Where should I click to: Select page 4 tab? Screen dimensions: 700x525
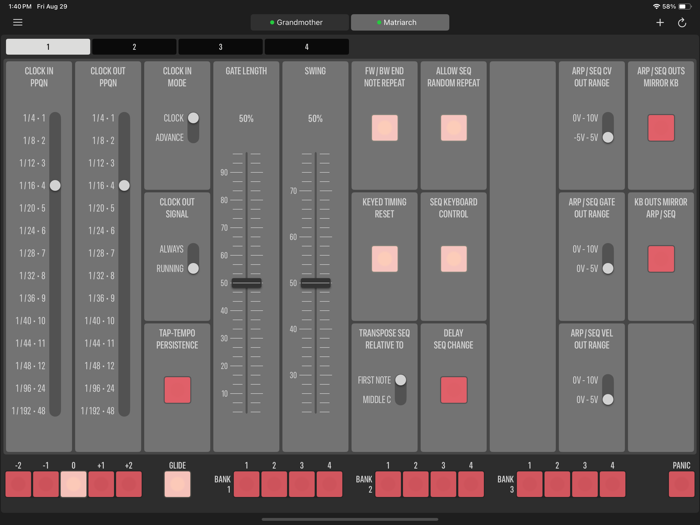pos(306,47)
